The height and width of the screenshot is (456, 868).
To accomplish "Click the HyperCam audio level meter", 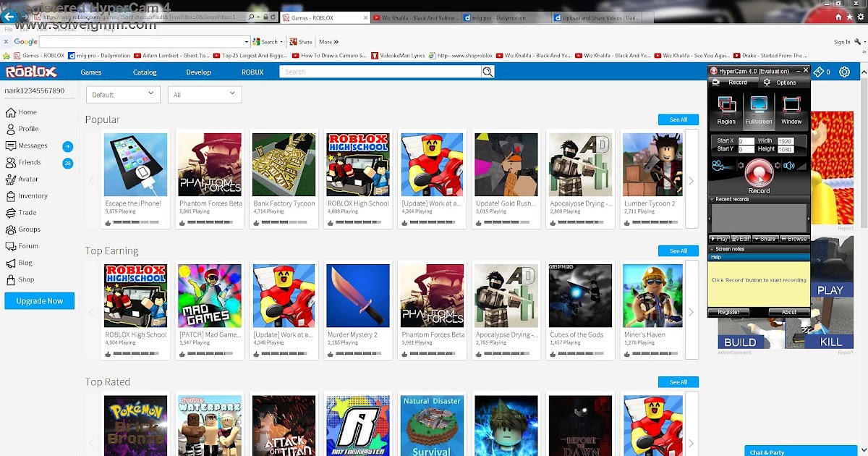I will pos(801,166).
